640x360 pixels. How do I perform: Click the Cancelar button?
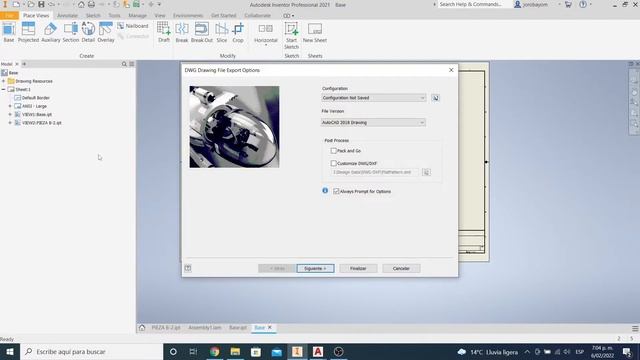(401, 269)
